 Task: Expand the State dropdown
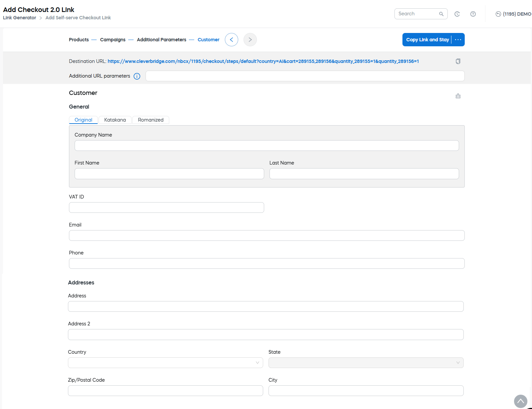366,363
